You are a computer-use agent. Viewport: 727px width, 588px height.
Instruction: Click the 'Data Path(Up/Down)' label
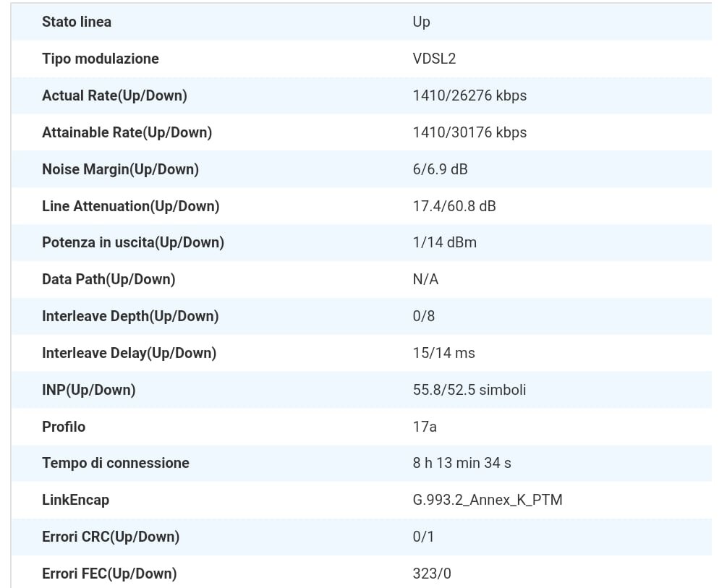(x=109, y=280)
